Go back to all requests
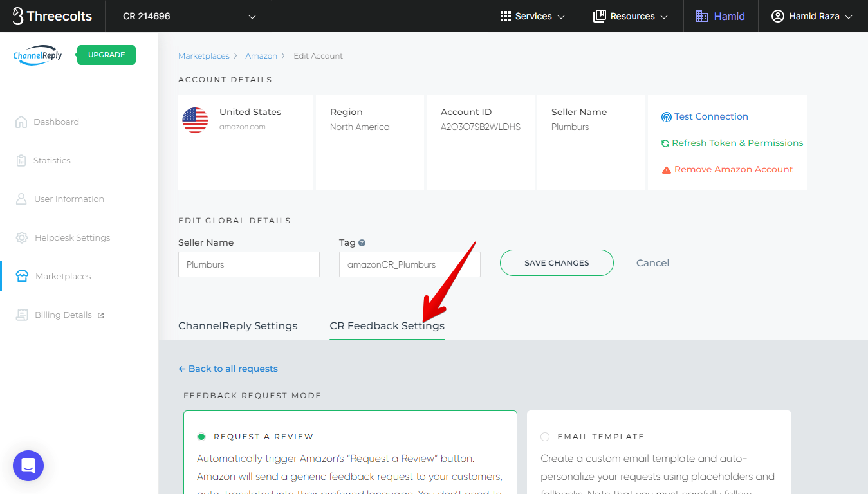 228,369
